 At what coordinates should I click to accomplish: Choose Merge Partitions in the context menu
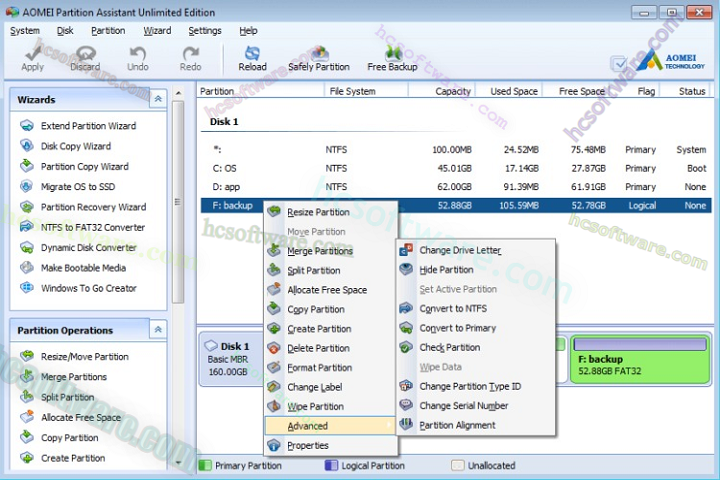[x=331, y=251]
